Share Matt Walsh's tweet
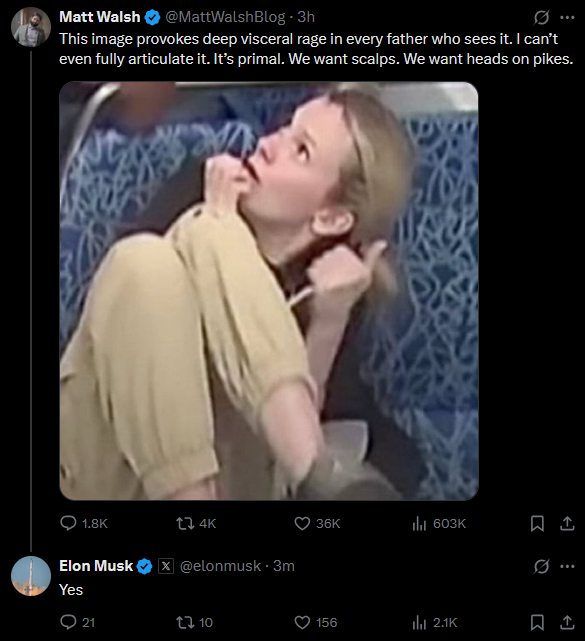The height and width of the screenshot is (641, 585). tap(567, 523)
